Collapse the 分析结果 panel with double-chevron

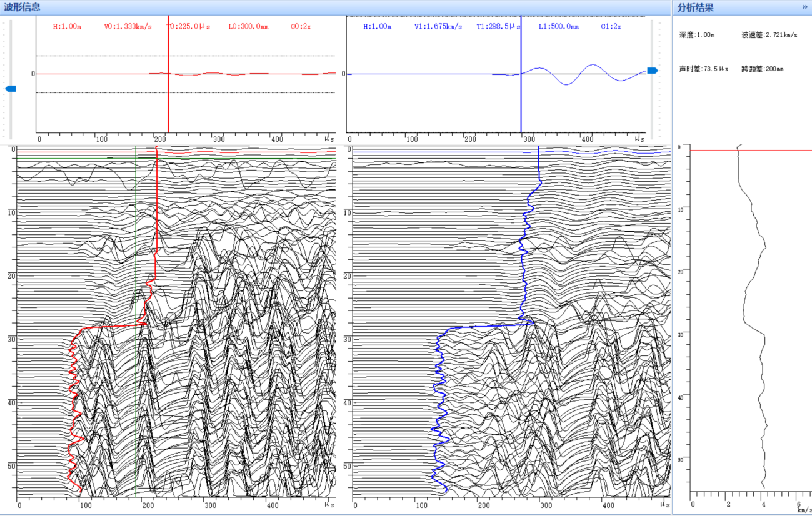[804, 7]
